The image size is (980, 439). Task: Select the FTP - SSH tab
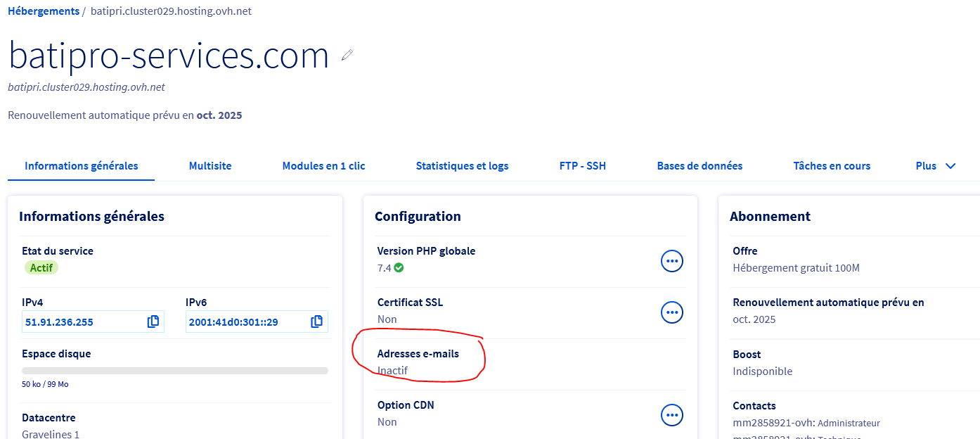click(583, 166)
